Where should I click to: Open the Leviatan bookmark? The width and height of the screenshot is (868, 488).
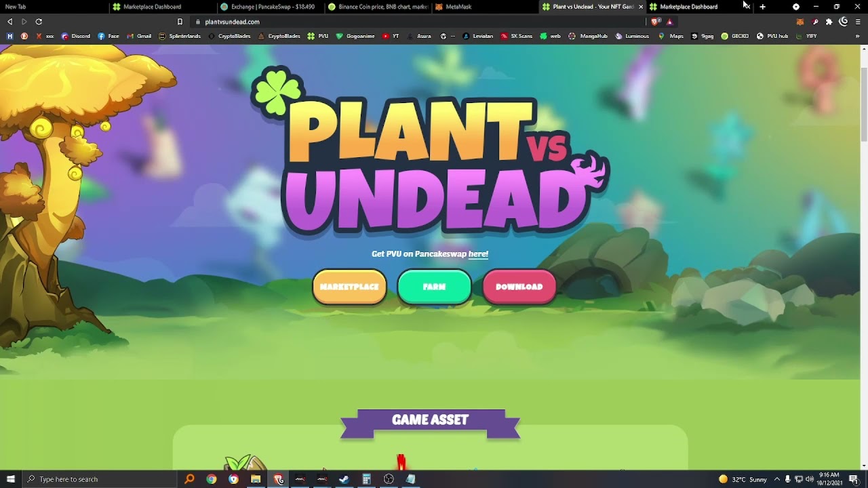coord(478,36)
